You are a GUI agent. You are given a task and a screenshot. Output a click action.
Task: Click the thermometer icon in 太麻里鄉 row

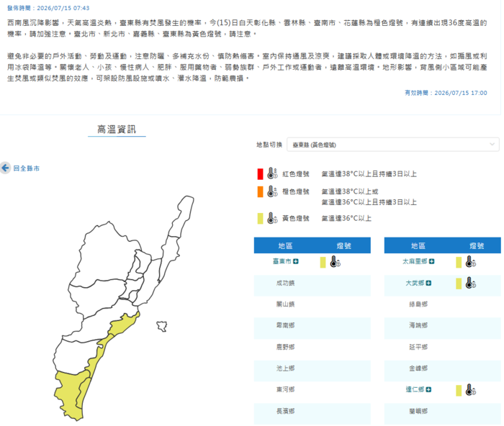point(471,262)
